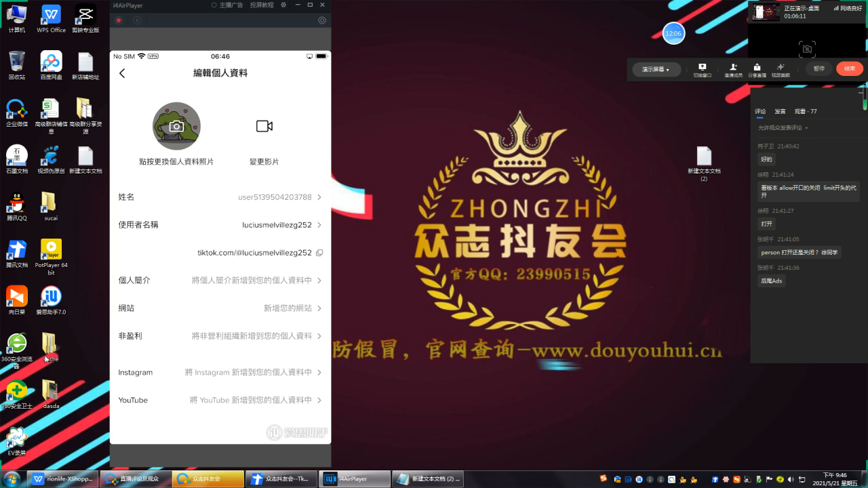The height and width of the screenshot is (488, 868).
Task: Open 企业微信 desktop icon
Action: coord(17,112)
